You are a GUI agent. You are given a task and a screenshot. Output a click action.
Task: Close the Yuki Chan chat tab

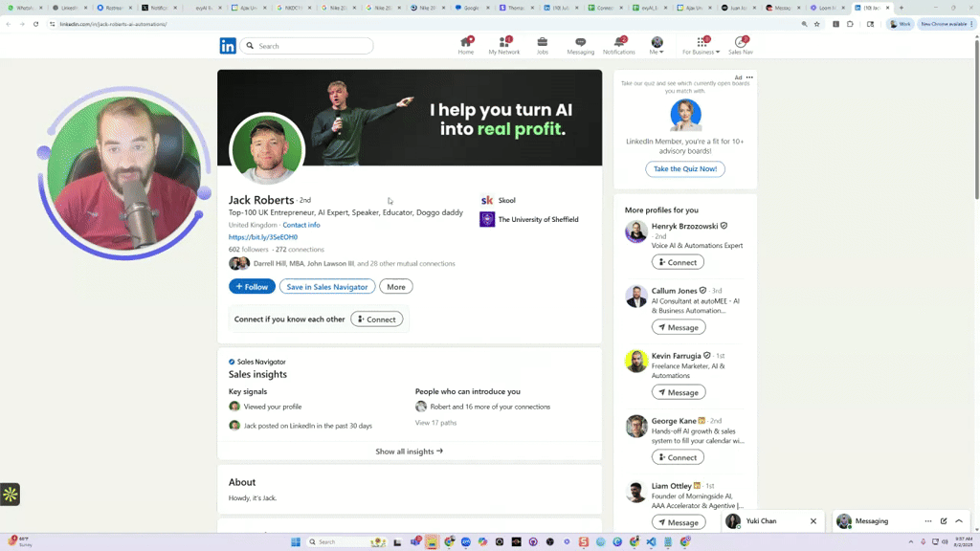point(813,521)
